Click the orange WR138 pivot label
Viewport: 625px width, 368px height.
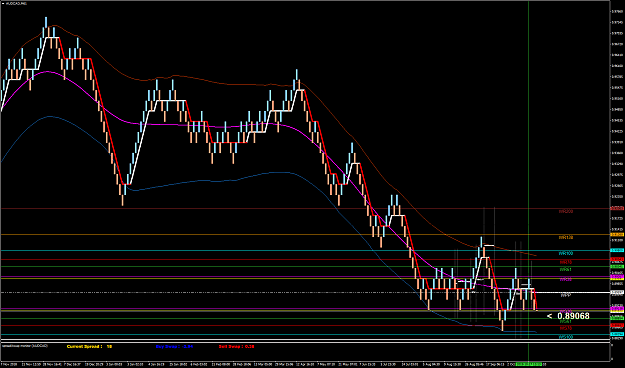[566, 238]
